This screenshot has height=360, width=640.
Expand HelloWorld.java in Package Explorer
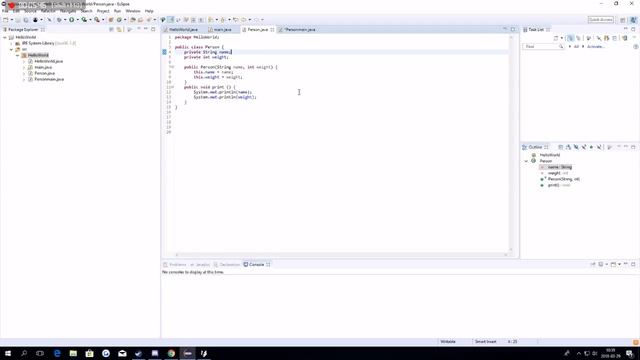click(x=24, y=61)
